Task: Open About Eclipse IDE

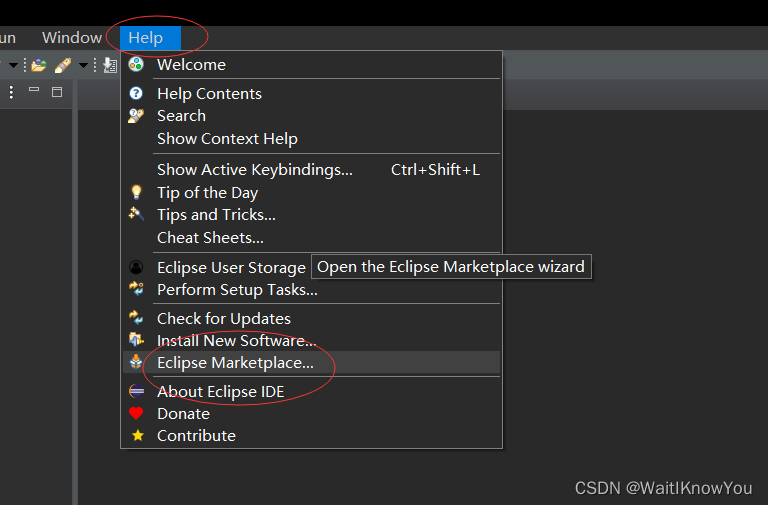Action: [x=312, y=391]
